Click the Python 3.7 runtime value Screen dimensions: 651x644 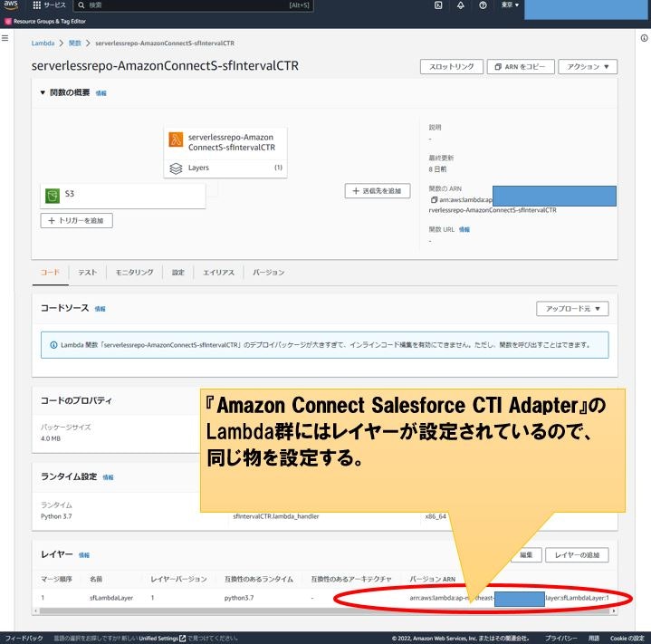(56, 516)
